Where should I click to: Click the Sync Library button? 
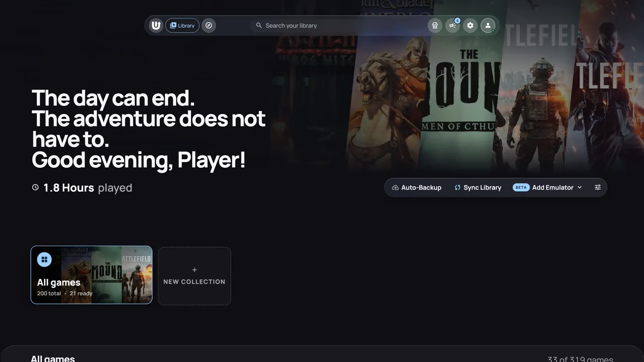click(x=478, y=187)
